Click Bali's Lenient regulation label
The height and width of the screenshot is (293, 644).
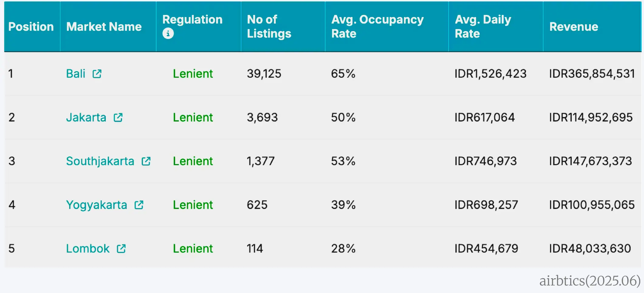[193, 74]
